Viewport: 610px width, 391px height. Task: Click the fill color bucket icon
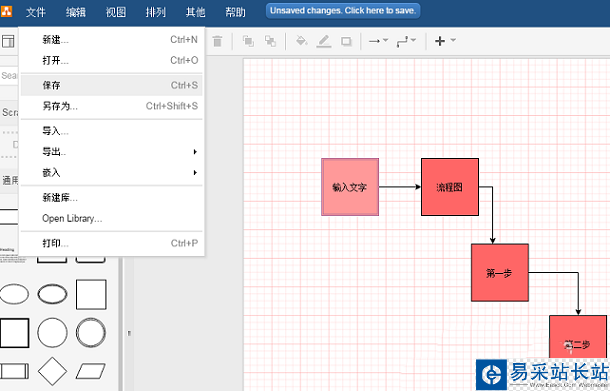point(301,41)
